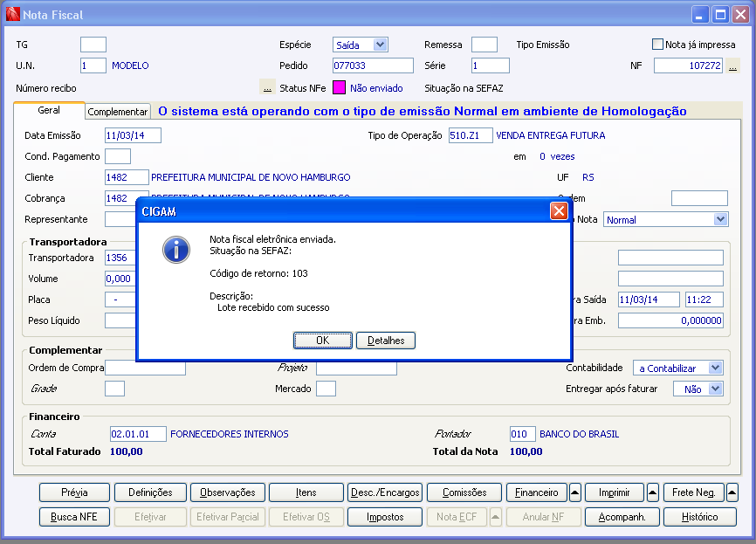Click the Cliente code field 1482

click(x=127, y=177)
